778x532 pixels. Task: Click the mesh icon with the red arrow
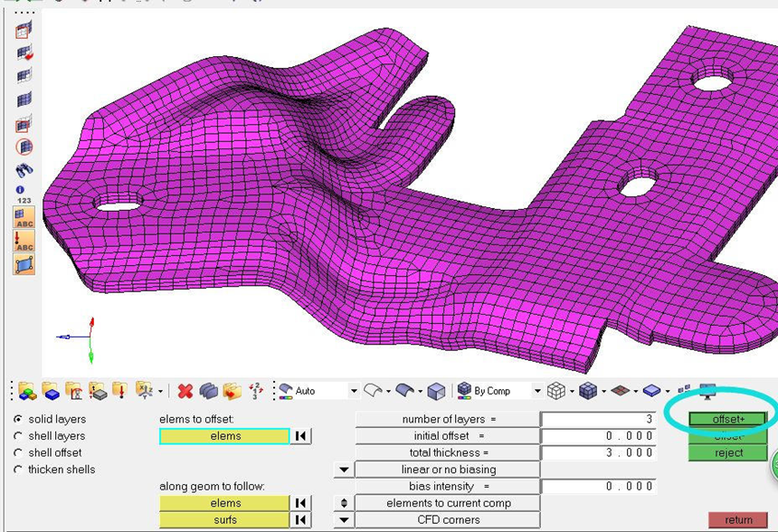24,52
